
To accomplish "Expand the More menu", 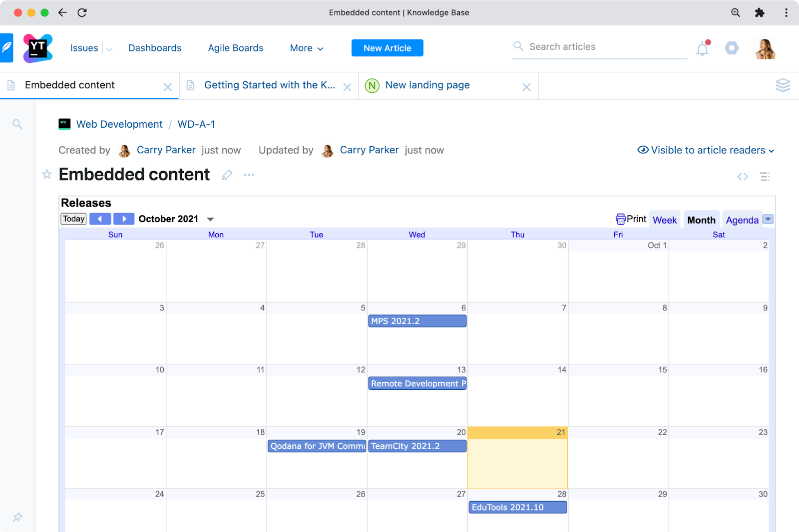I will point(307,48).
